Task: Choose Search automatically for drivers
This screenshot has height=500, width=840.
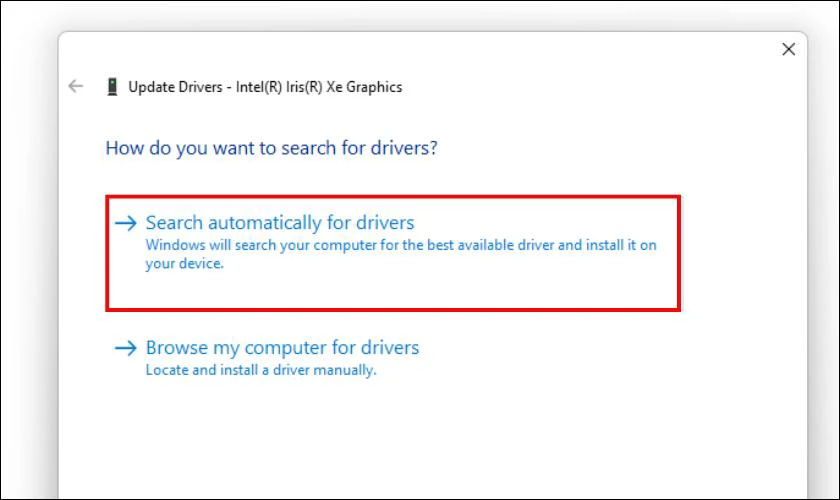Action: [393, 253]
